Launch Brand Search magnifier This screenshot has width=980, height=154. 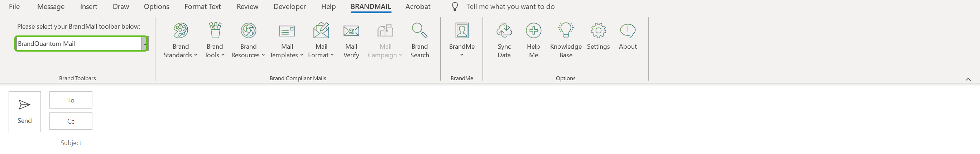[419, 31]
